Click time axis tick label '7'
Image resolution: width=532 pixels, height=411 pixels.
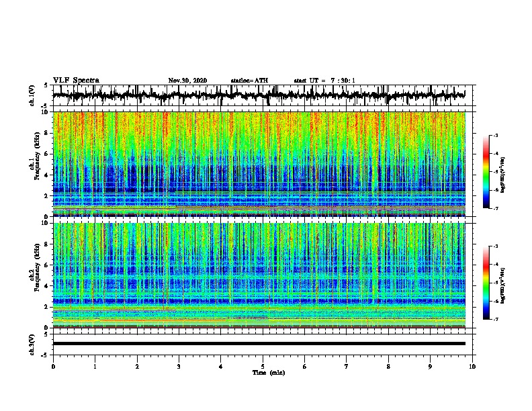[347, 367]
